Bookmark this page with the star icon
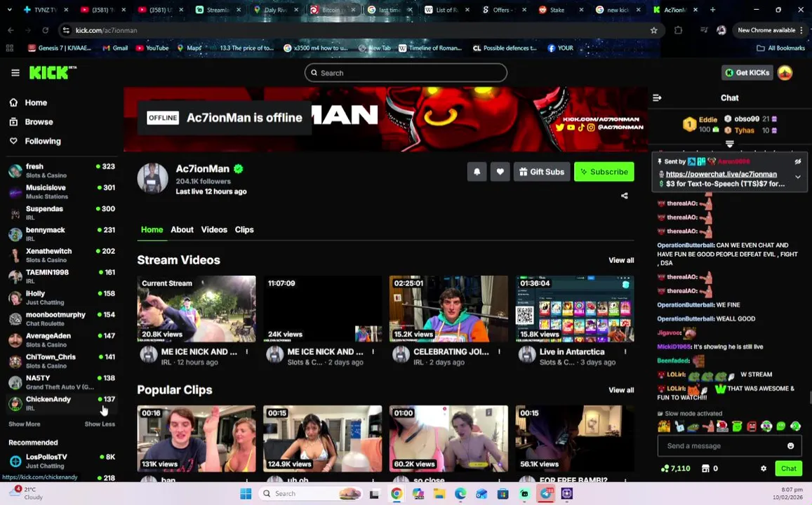Screen dimensions: 812x505 (653, 30)
